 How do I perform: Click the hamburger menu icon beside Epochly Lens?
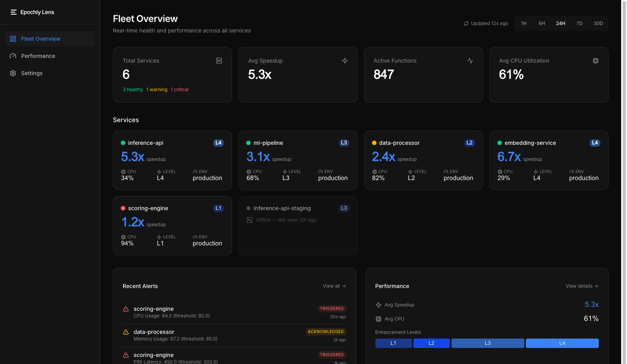pos(13,12)
